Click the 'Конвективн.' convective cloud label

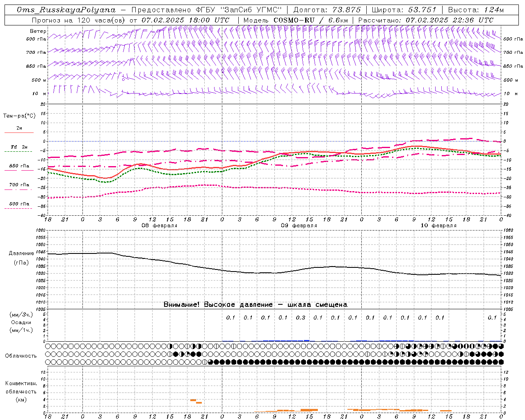21,383
